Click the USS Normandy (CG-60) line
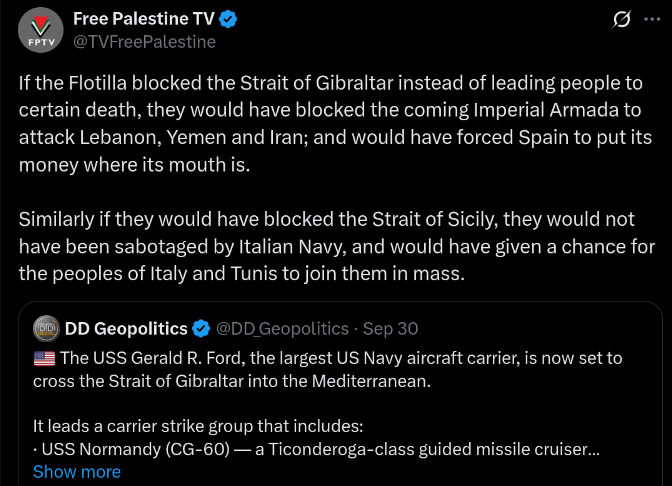 tap(315, 449)
